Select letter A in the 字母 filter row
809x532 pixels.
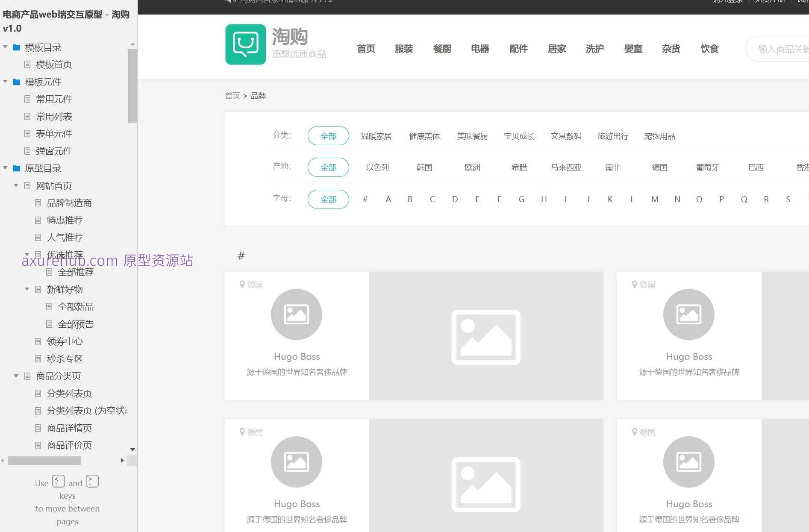tap(388, 199)
